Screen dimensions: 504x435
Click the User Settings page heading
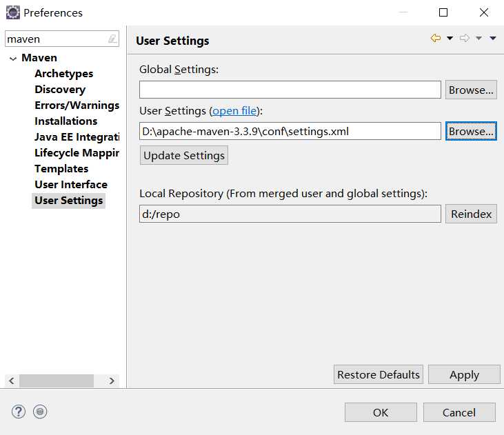pyautogui.click(x=172, y=41)
